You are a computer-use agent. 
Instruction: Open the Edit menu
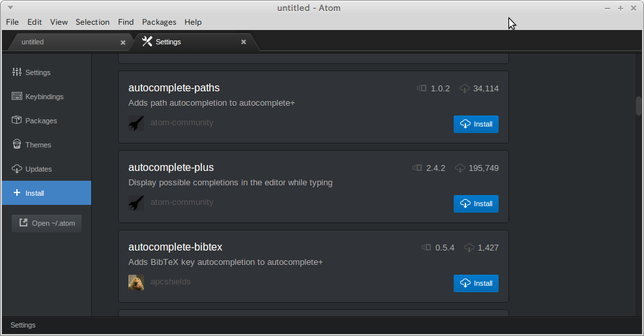click(35, 22)
